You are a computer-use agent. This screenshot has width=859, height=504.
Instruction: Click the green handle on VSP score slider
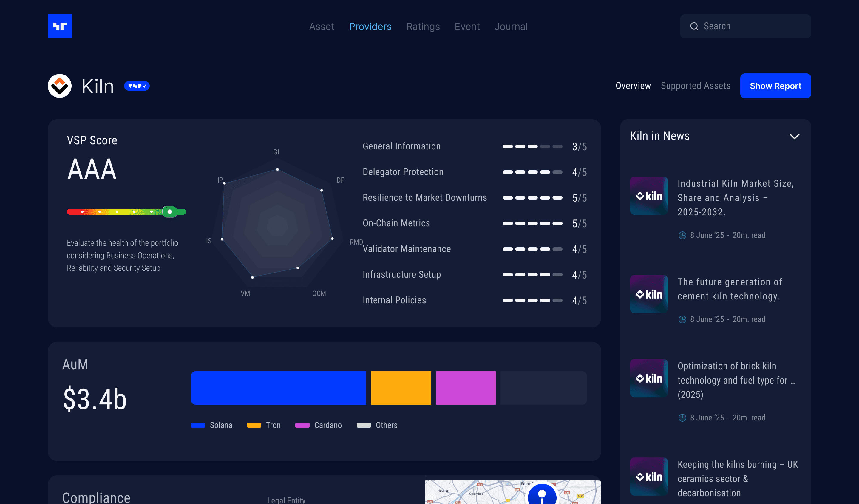coord(169,212)
